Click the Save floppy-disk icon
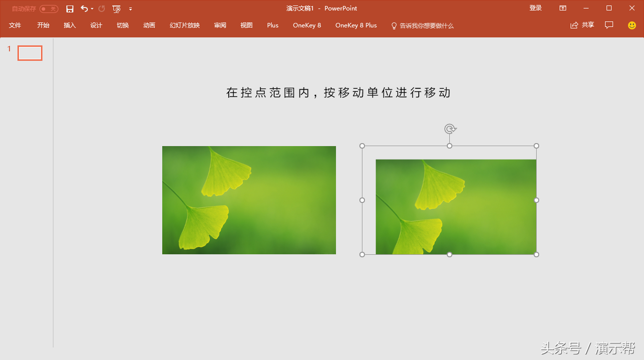644x360 pixels. tap(70, 9)
